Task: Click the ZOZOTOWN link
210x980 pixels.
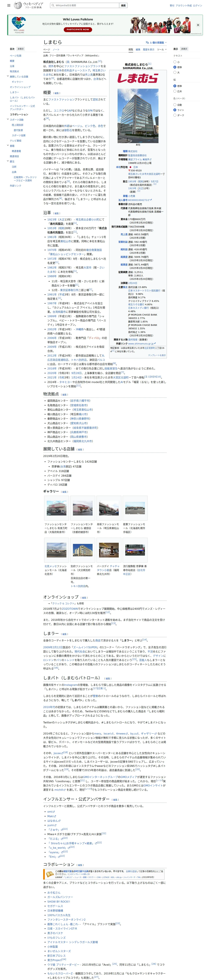Action: [x=70, y=609]
